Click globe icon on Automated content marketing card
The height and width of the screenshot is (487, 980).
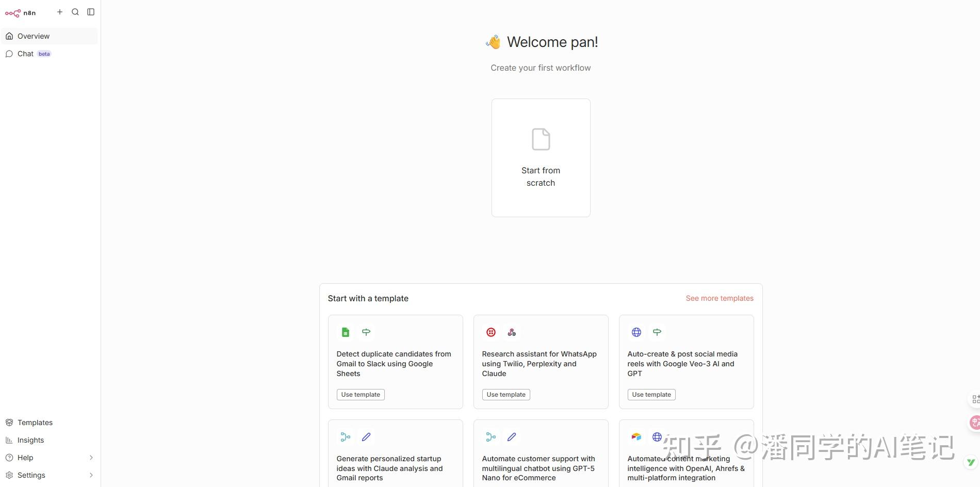click(x=657, y=437)
